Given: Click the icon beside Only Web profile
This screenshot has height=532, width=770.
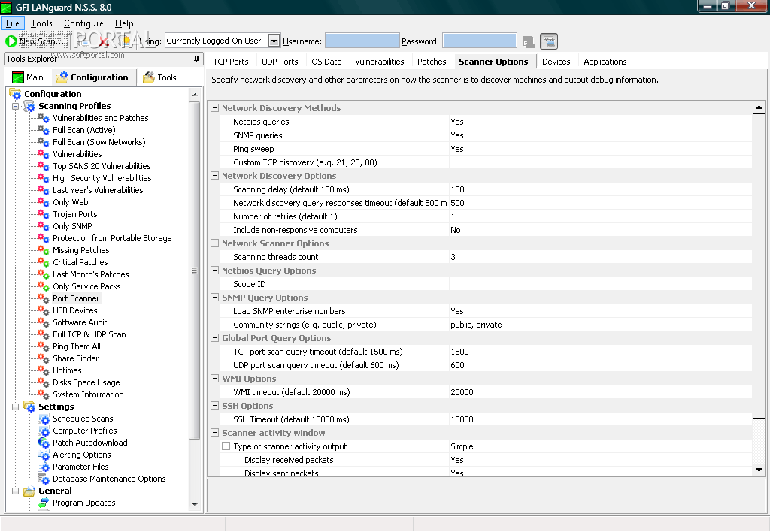Looking at the screenshot, I should tap(44, 202).
